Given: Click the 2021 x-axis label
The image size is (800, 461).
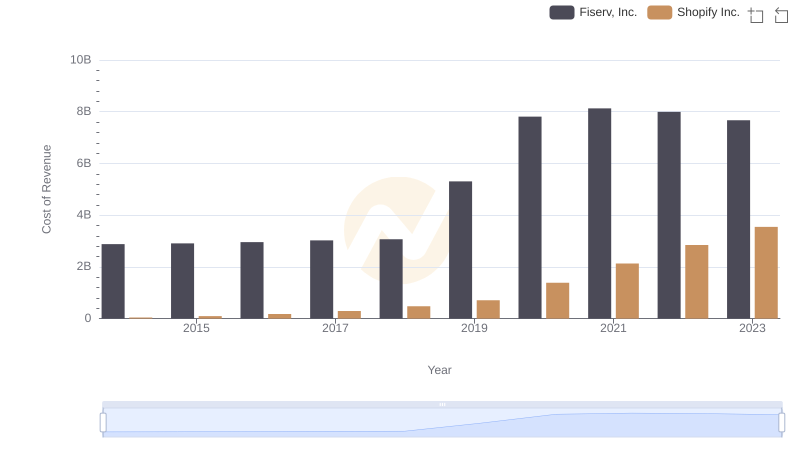Looking at the screenshot, I should 613,328.
